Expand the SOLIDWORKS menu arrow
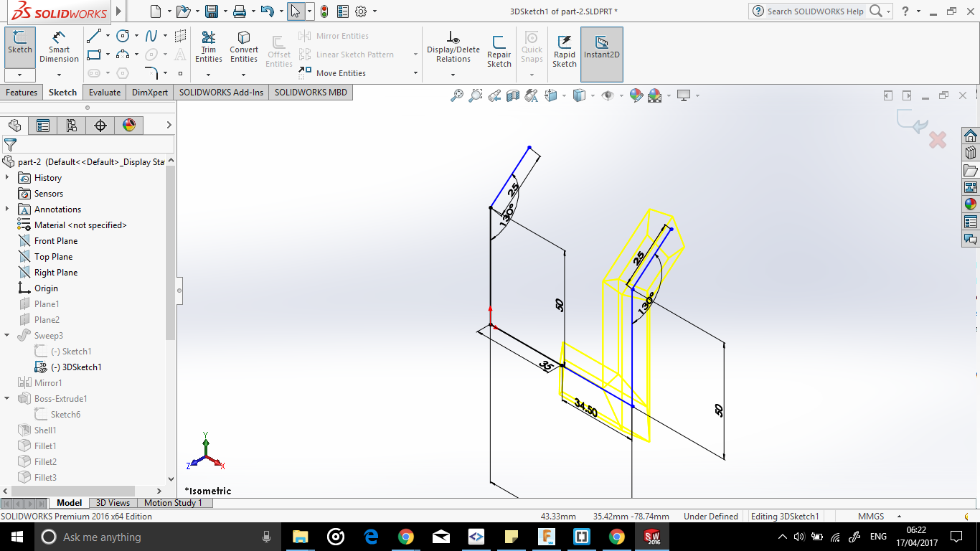The width and height of the screenshot is (980, 551). 118,11
